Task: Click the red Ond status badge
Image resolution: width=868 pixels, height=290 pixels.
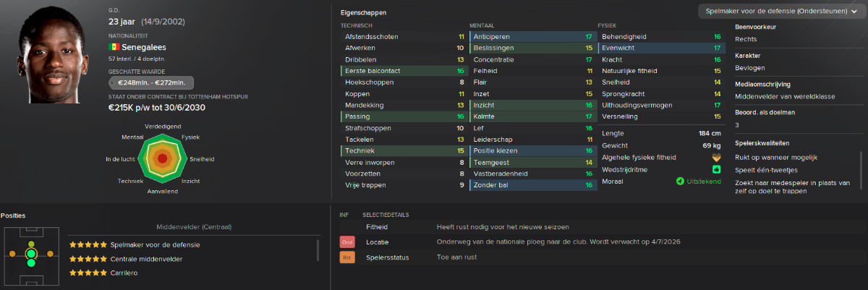Action: [348, 242]
